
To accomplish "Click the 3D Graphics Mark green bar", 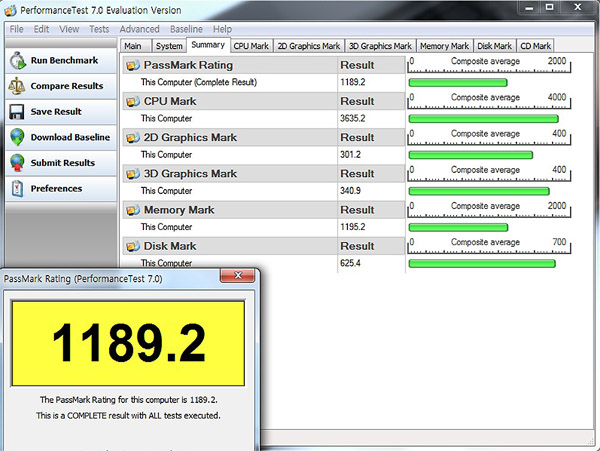I will point(479,191).
